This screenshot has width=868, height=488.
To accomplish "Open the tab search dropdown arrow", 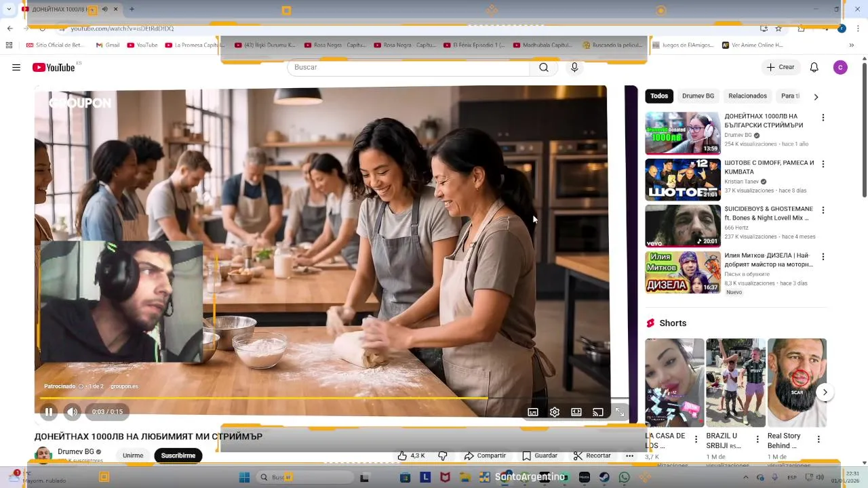I will pos(8,9).
